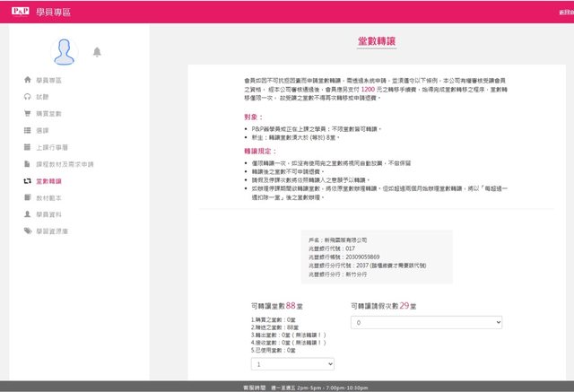Click the 學員專區 title in header
The width and height of the screenshot is (574, 392).
[52, 13]
